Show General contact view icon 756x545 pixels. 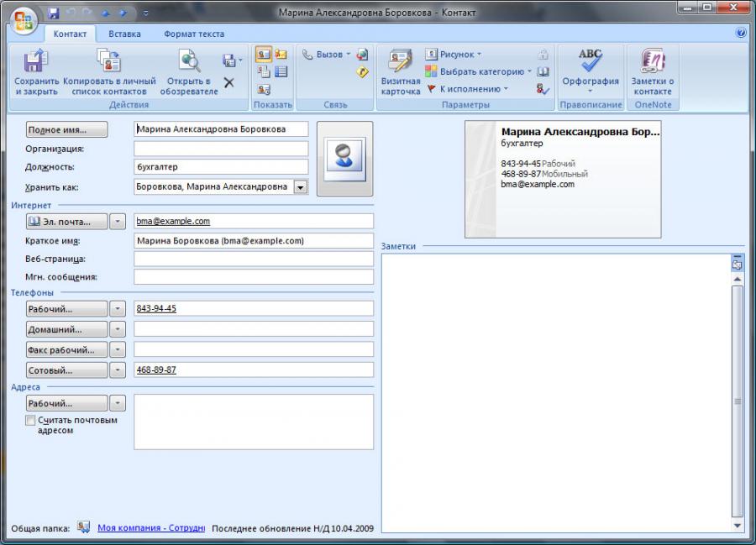(x=263, y=55)
